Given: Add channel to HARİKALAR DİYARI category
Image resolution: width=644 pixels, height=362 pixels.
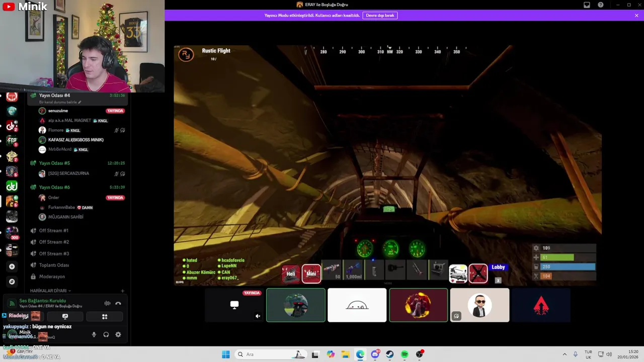Looking at the screenshot, I should [122, 291].
